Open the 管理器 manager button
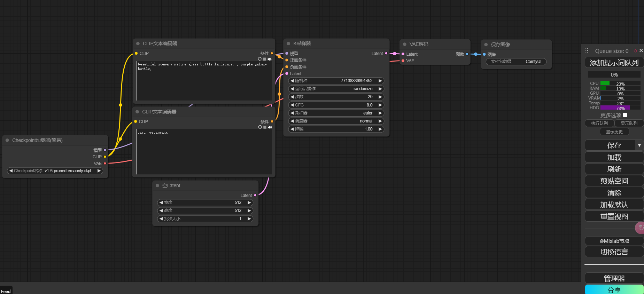This screenshot has width=644, height=294. (614, 278)
